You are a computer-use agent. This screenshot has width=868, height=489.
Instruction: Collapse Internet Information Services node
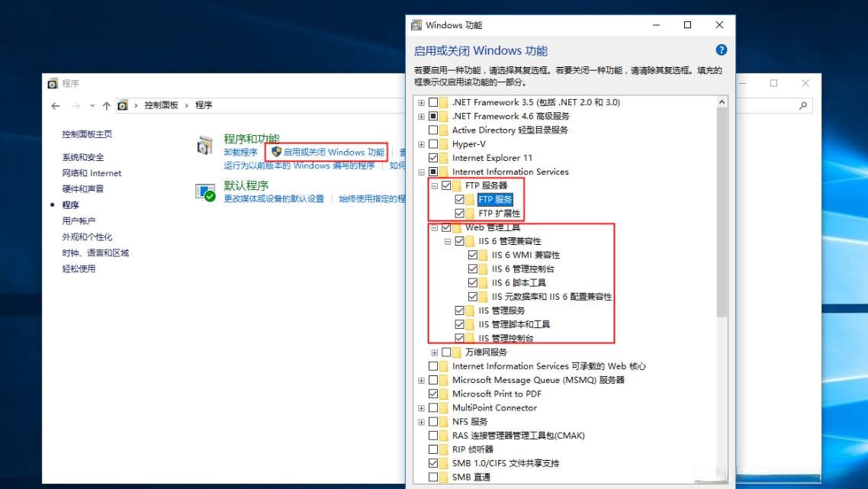(x=421, y=172)
